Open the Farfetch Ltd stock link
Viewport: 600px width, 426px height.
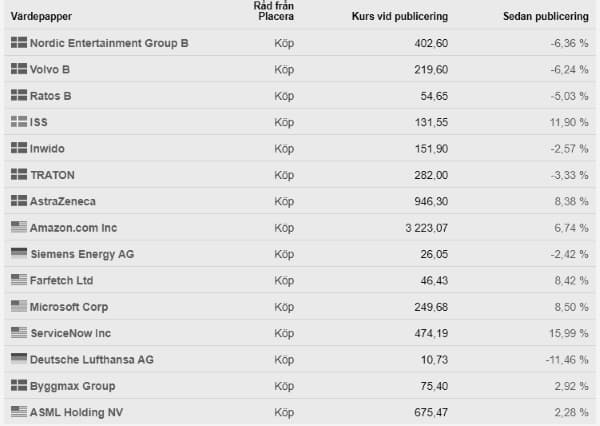[x=62, y=281]
